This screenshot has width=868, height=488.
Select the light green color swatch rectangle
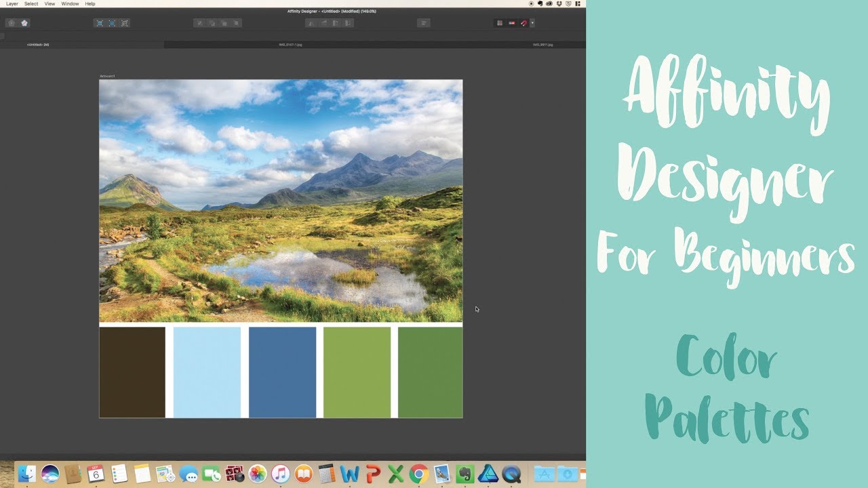pyautogui.click(x=357, y=372)
